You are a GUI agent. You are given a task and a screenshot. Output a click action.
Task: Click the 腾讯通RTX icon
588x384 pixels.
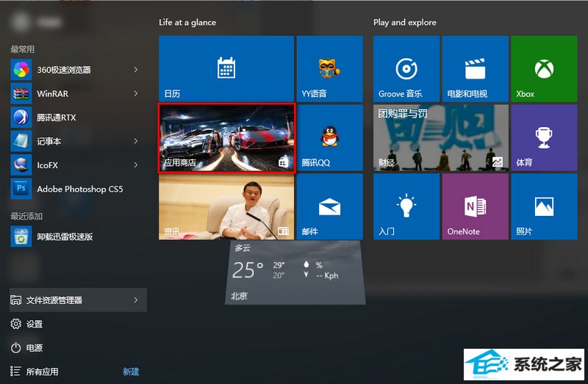click(21, 117)
